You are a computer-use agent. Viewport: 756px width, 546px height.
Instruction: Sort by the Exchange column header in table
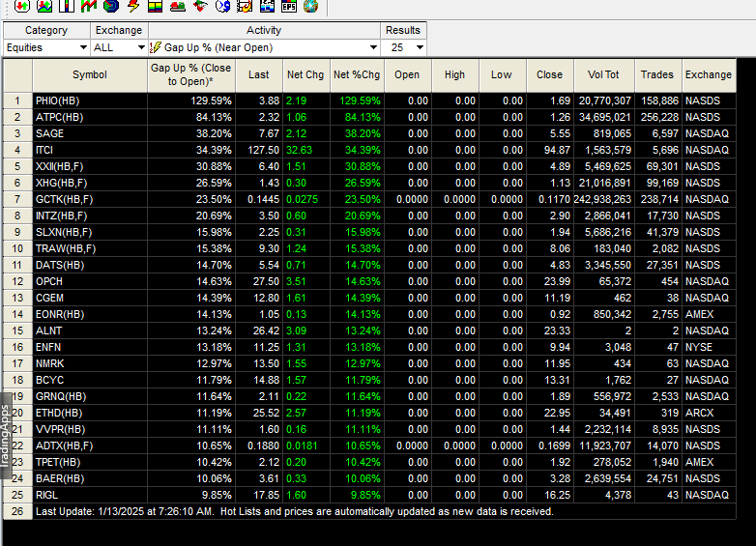[x=709, y=75]
